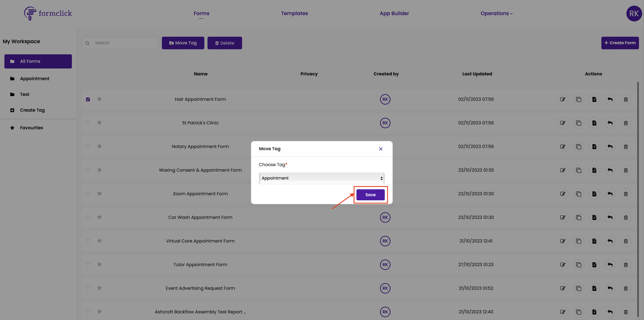644x320 pixels.
Task: Open the Test tag folder
Action: [x=25, y=94]
